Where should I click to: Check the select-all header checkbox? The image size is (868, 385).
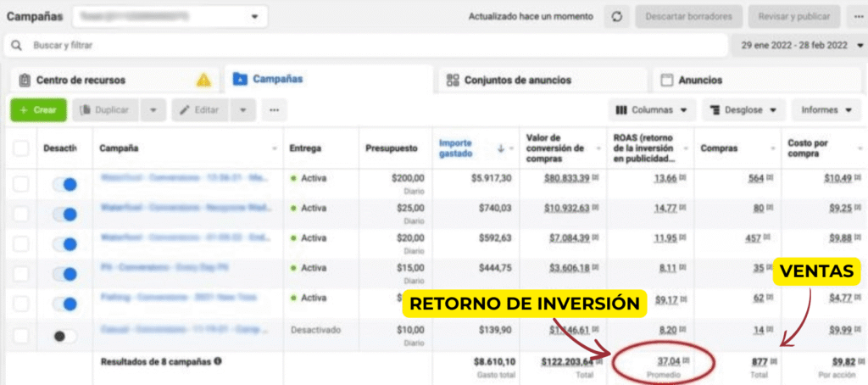21,148
